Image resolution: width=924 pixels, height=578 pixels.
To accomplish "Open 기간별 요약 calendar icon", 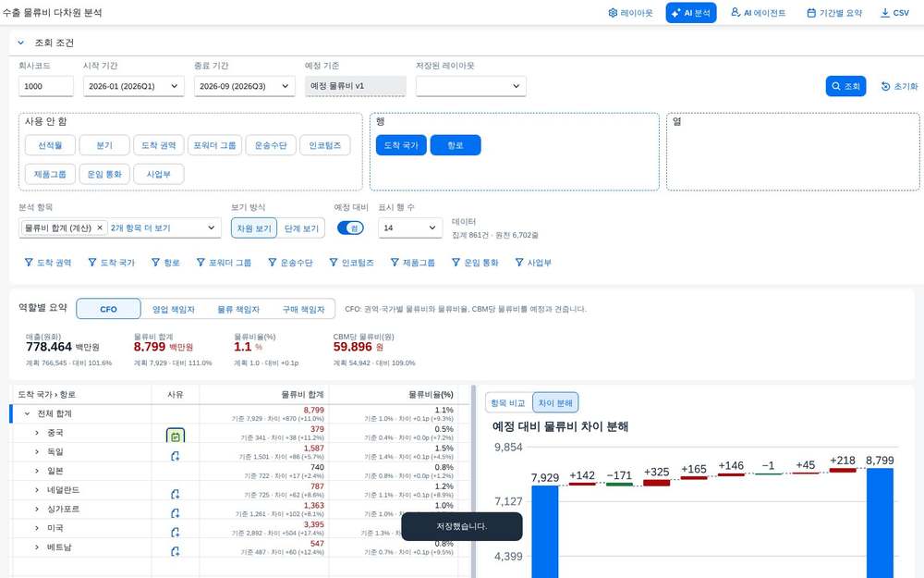I will (x=811, y=12).
